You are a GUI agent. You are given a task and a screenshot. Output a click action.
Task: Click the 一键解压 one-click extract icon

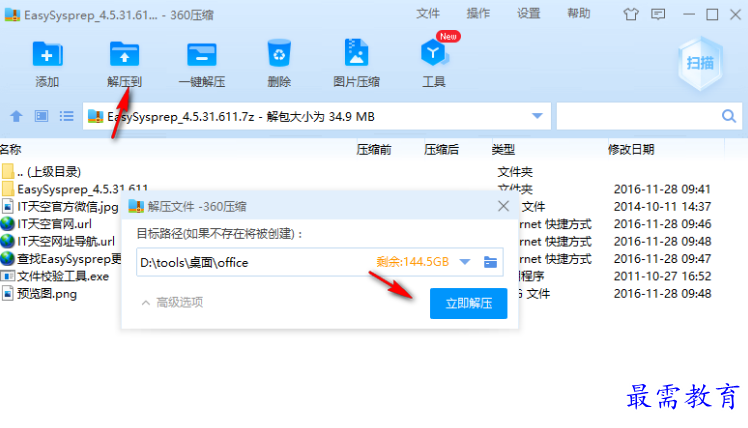202,54
